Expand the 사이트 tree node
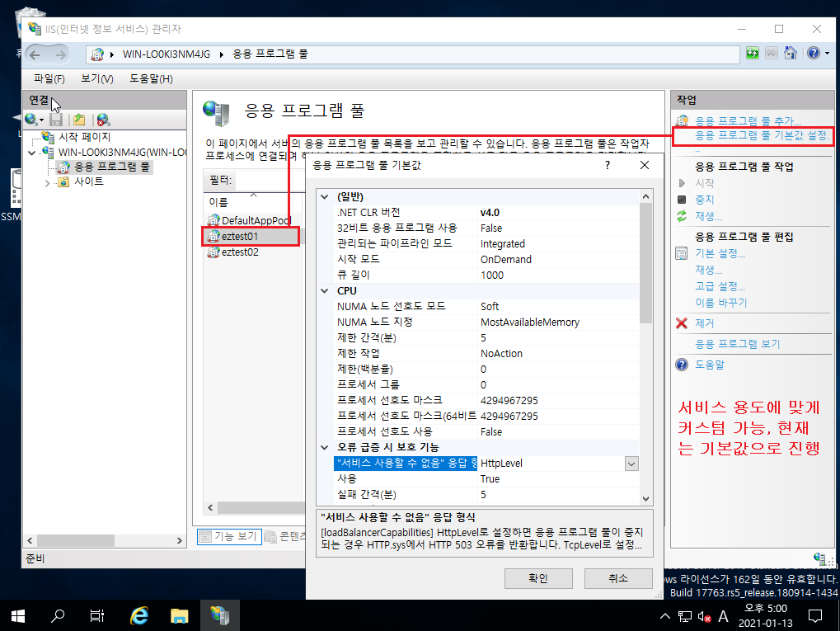 pyautogui.click(x=48, y=183)
